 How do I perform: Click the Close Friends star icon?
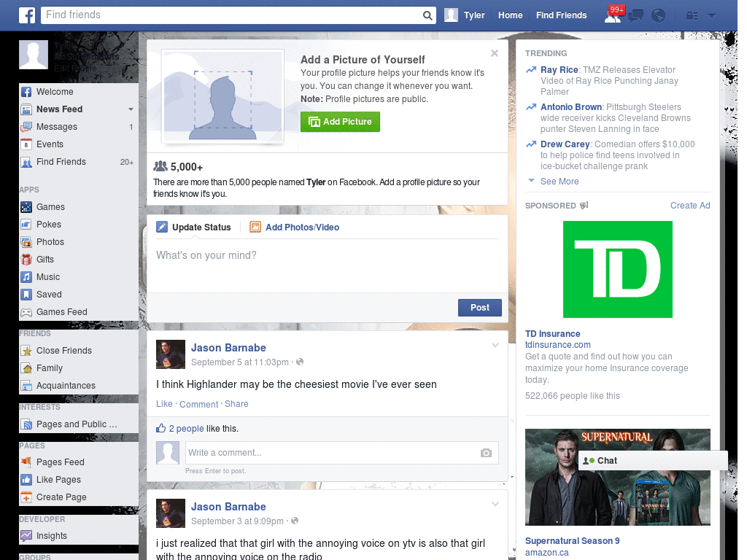pyautogui.click(x=26, y=351)
